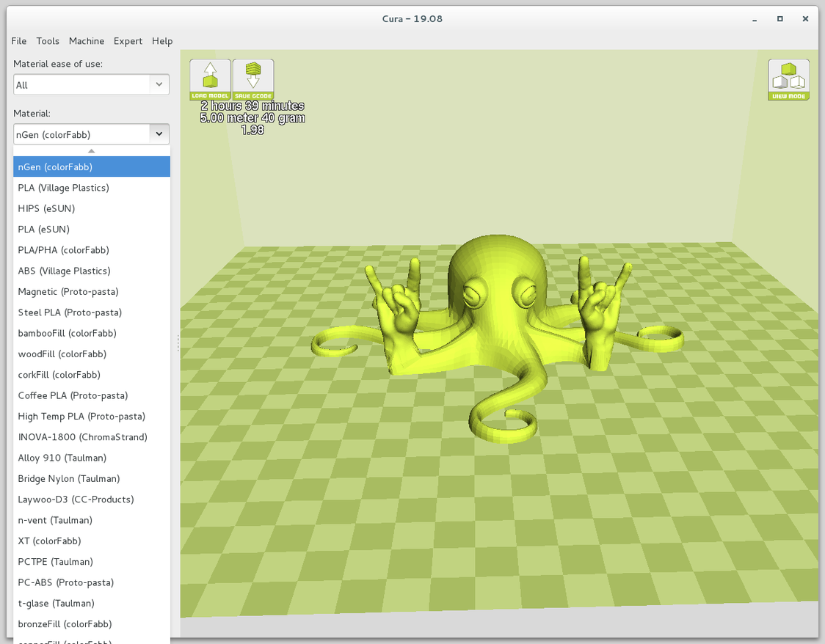Choose t-glase (Taulman) from material list

click(57, 603)
